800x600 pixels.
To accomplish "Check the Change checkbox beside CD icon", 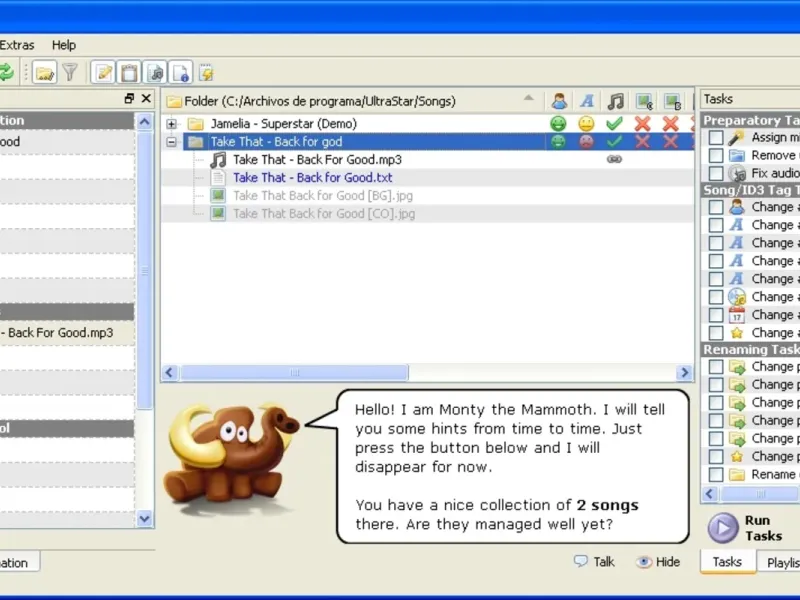I will [716, 297].
